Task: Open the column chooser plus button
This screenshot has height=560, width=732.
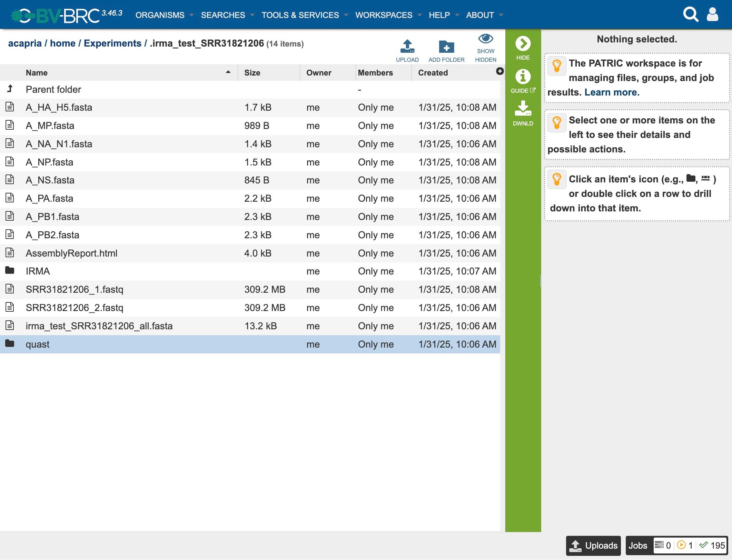Action: click(x=499, y=71)
